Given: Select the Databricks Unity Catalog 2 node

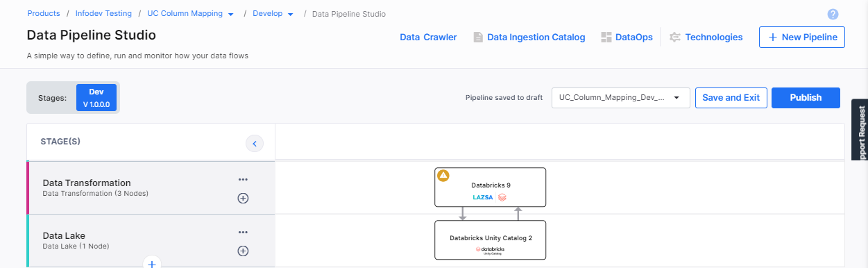Looking at the screenshot, I should (490, 240).
